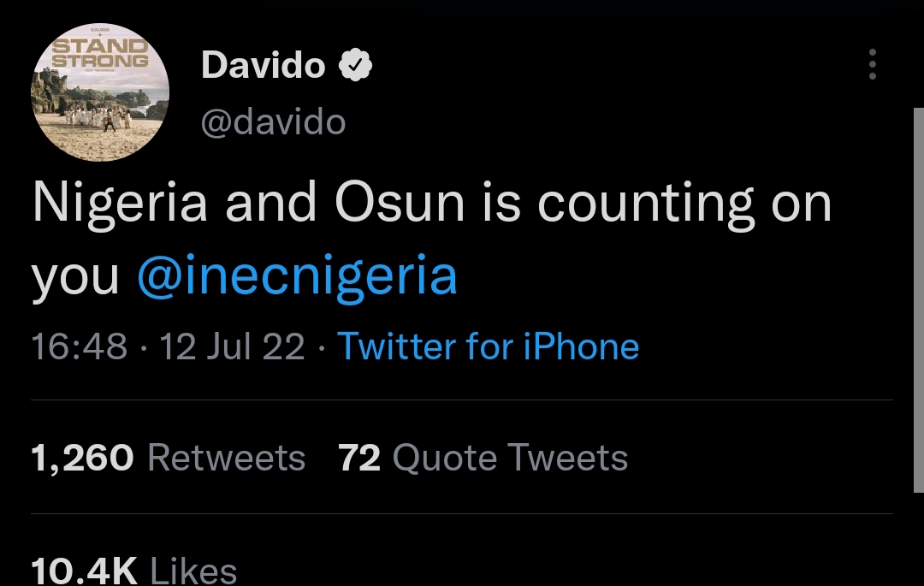This screenshot has height=586, width=924.
Task: Open the @inecnigeria mention
Action: [x=298, y=276]
